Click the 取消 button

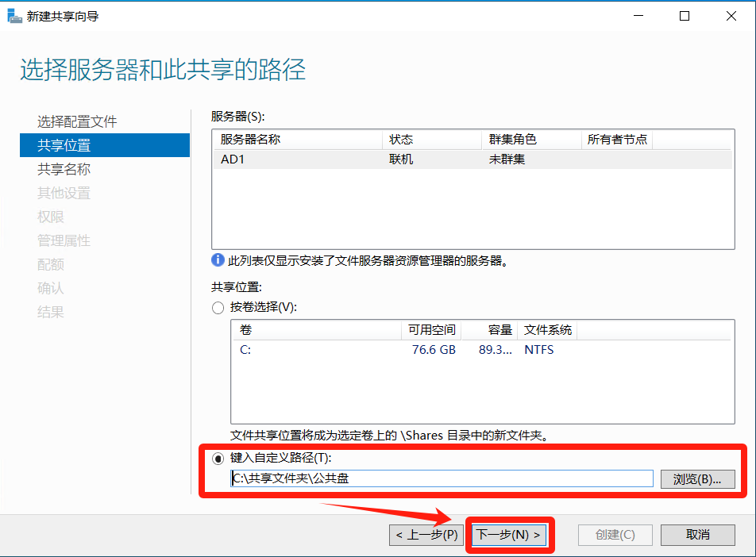[x=697, y=535]
